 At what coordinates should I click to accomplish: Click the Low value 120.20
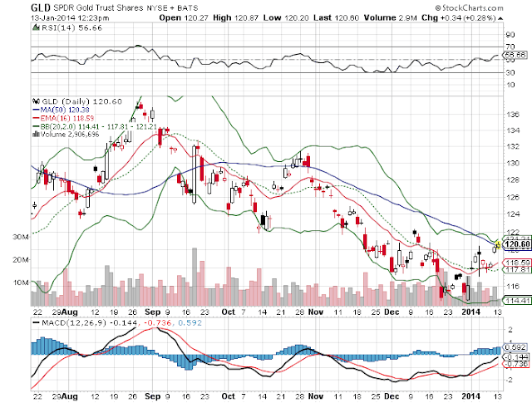click(x=296, y=17)
